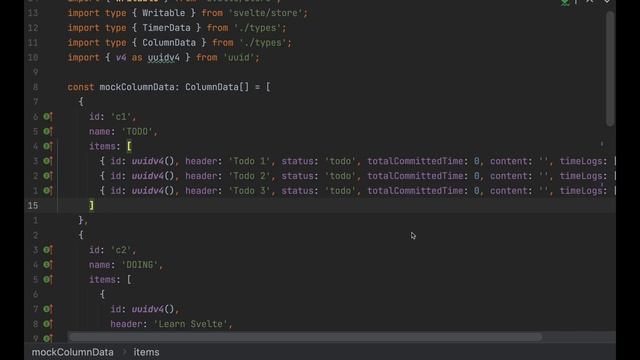Click the 'DOING' string value
Image resolution: width=640 pixels, height=360 pixels.
[x=140, y=264]
